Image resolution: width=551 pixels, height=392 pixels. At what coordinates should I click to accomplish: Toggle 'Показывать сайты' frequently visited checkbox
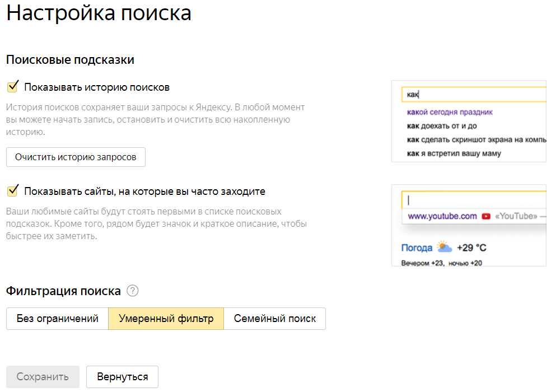(12, 191)
